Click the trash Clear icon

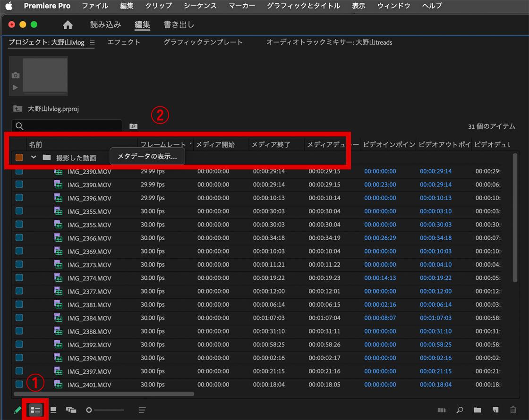tap(513, 410)
